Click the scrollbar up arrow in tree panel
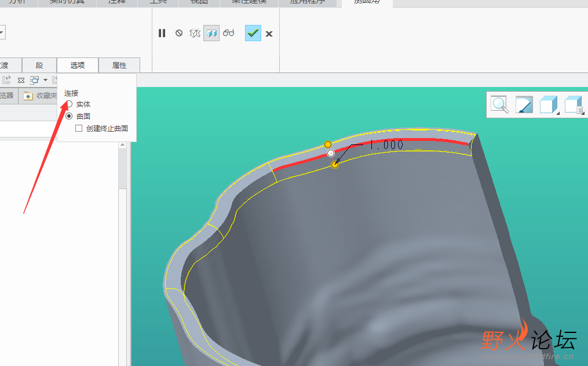 tap(123, 144)
